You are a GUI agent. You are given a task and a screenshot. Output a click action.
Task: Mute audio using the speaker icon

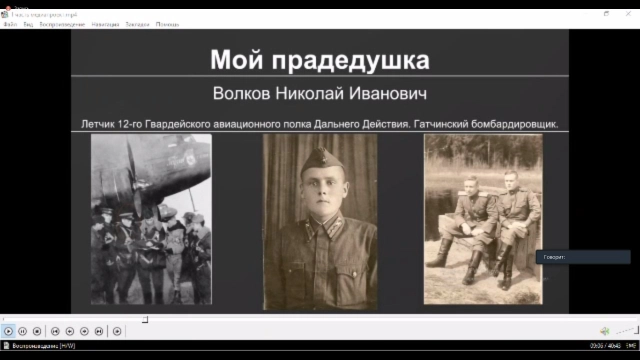(604, 331)
